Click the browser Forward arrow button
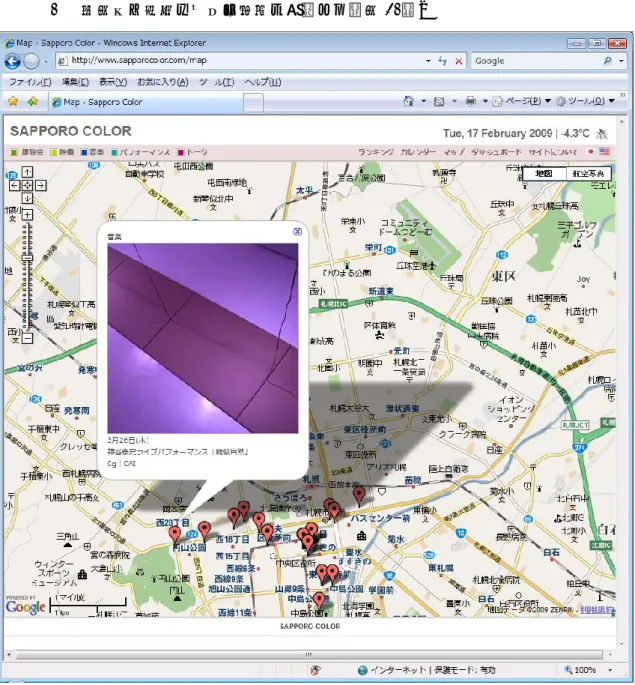 (x=31, y=62)
